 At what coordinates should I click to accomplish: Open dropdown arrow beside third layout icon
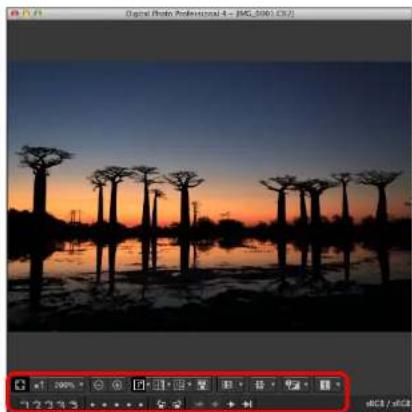(x=189, y=385)
